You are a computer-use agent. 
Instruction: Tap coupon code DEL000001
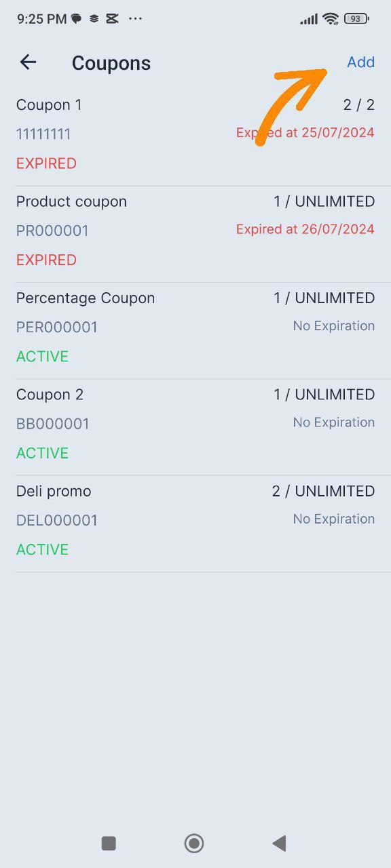point(57,521)
